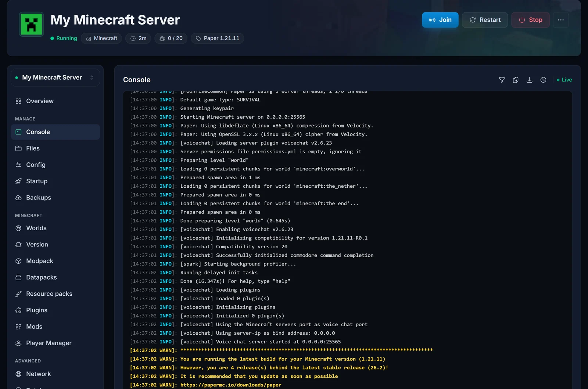This screenshot has height=389, width=588.
Task: Click the "Generating keypair" log line
Action: pos(182,108)
